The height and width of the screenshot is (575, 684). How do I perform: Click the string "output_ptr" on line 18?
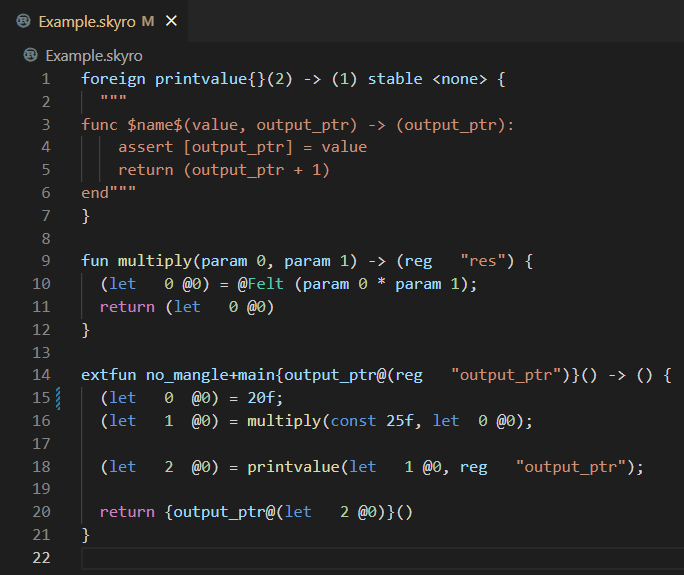click(x=571, y=467)
